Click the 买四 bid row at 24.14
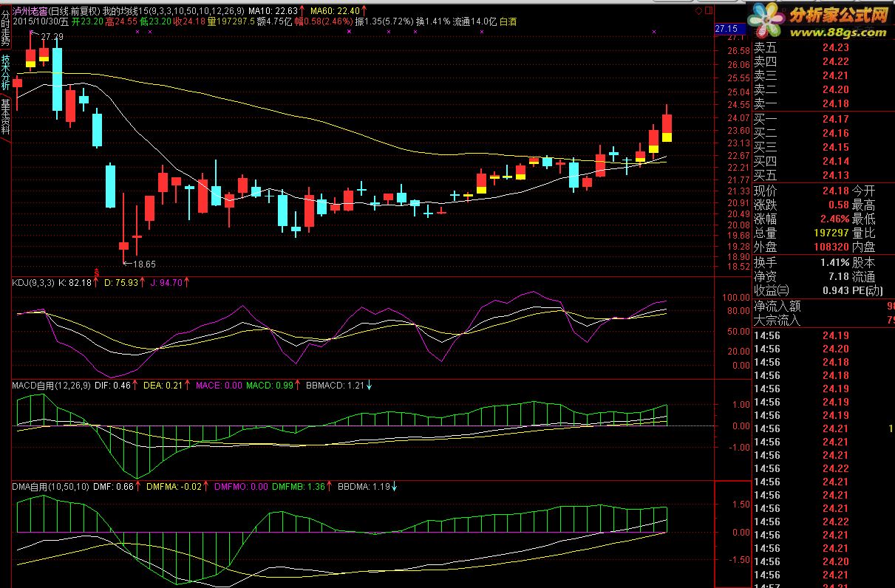Viewport: 895px width, 588px height. click(x=823, y=161)
